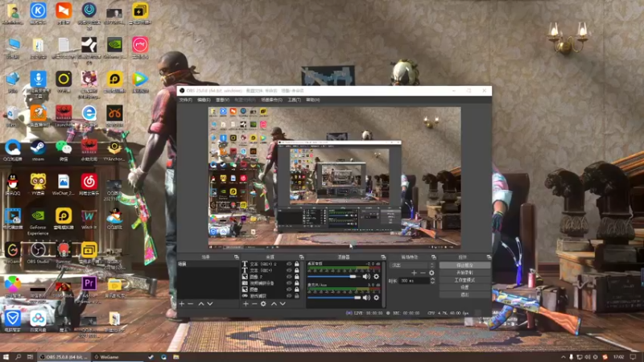Hide the 文本 (GDI+) 2 source
This screenshot has width=644, height=362.
[x=289, y=264]
